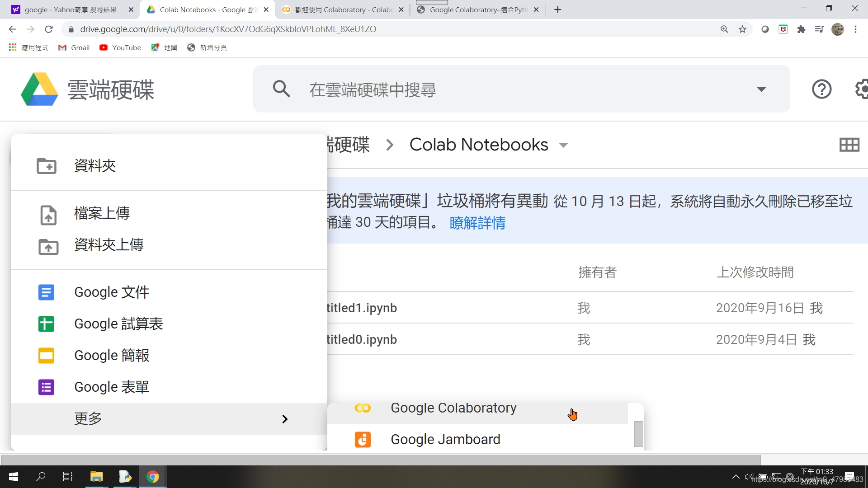Click the Google Drive logo

pyautogui.click(x=40, y=89)
